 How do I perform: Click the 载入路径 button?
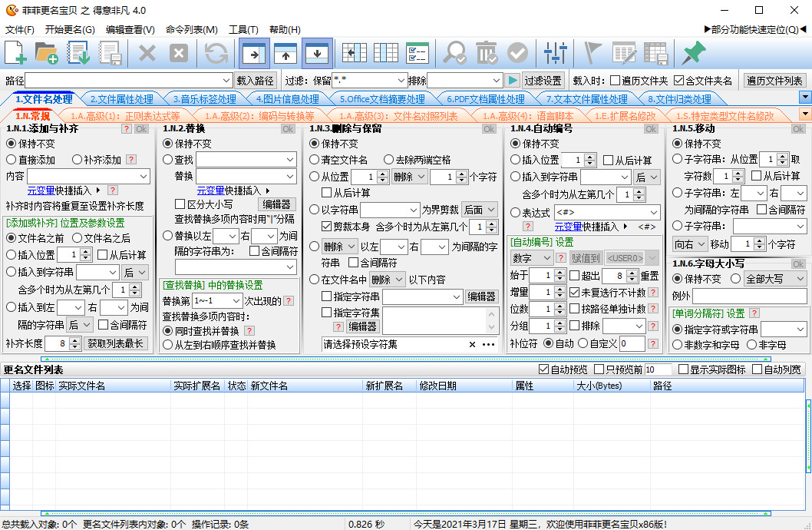255,81
